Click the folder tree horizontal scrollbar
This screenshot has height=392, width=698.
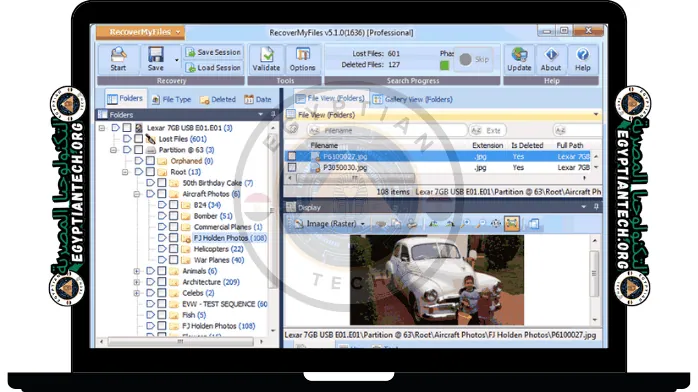[181, 342]
